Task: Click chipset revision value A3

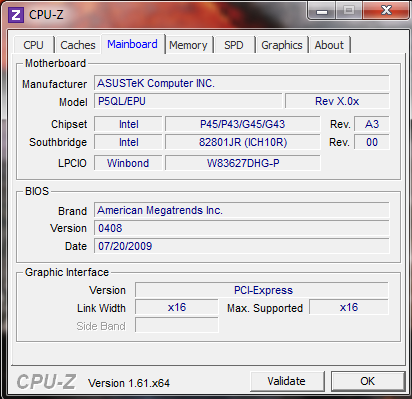Action: point(372,124)
